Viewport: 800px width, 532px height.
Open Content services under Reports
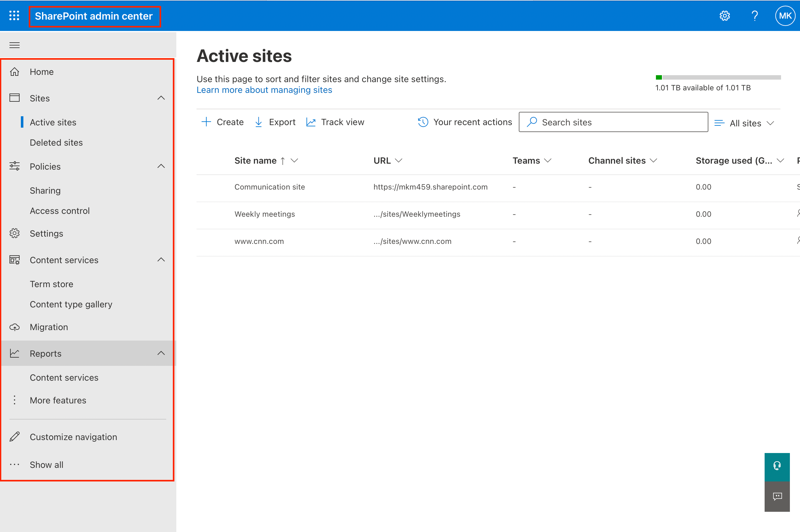[64, 378]
